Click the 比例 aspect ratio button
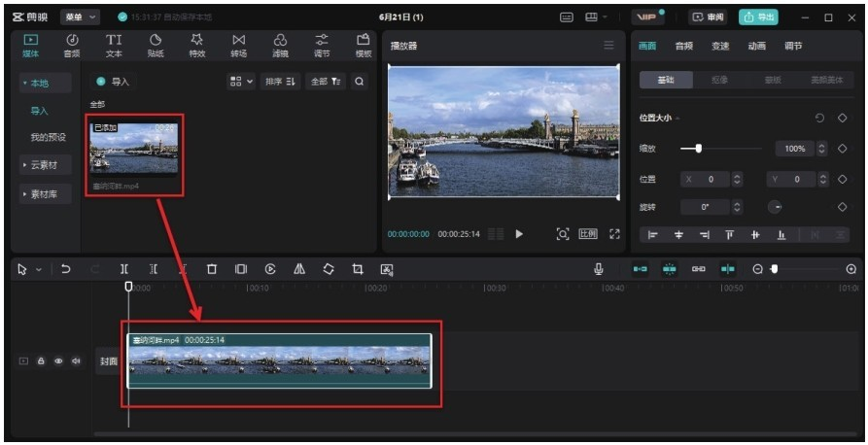The height and width of the screenshot is (445, 868). 588,233
